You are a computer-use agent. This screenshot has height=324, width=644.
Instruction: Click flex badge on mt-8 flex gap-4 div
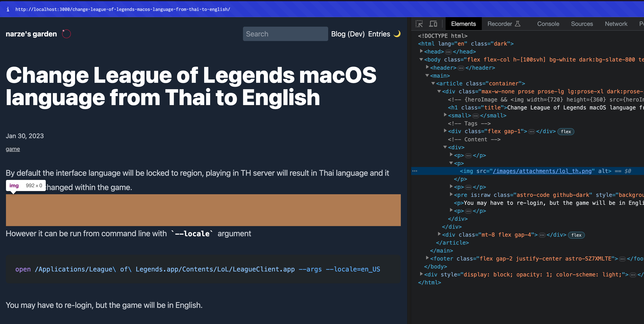pyautogui.click(x=576, y=235)
